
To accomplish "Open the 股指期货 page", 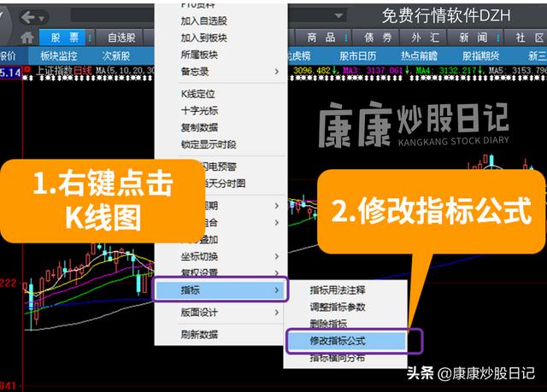I will (x=480, y=56).
